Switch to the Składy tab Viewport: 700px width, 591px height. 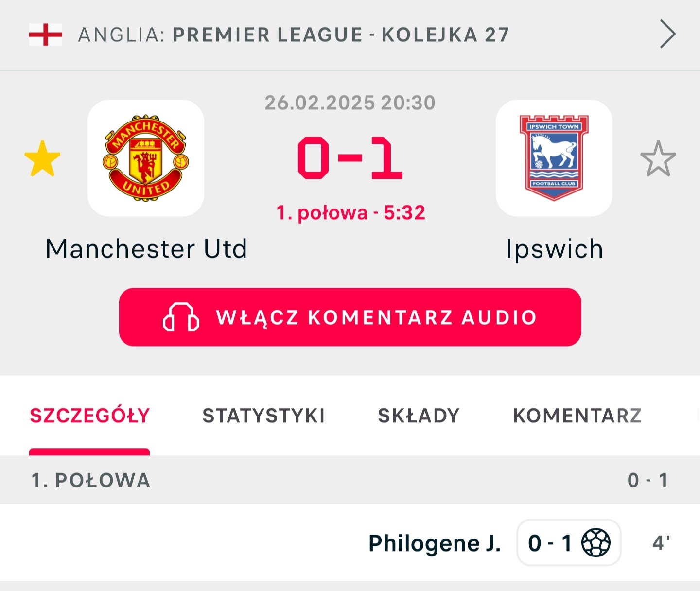[x=419, y=416]
